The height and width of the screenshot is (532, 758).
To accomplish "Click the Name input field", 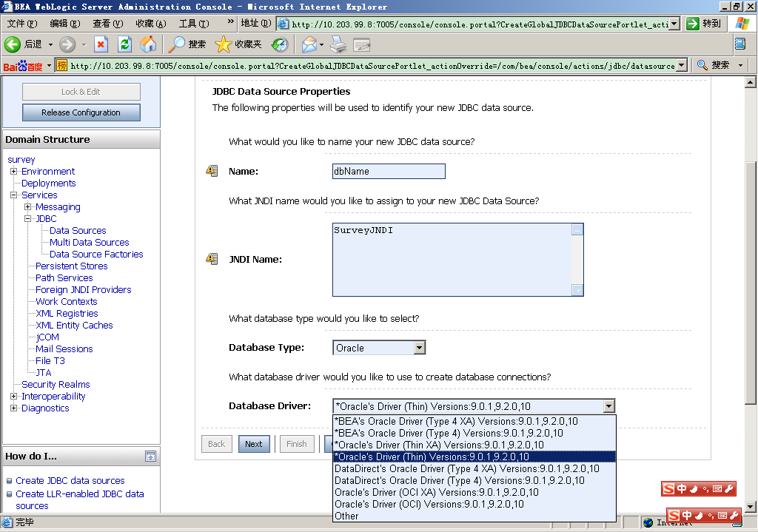I will 389,171.
